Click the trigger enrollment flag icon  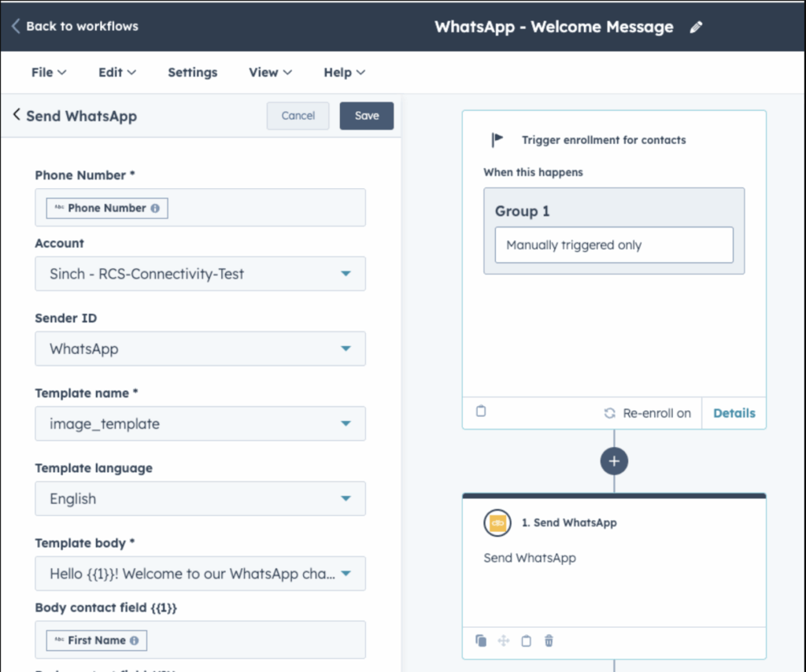pos(497,140)
